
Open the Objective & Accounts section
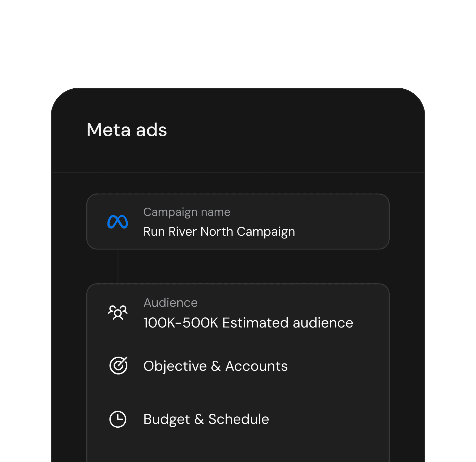(x=215, y=366)
